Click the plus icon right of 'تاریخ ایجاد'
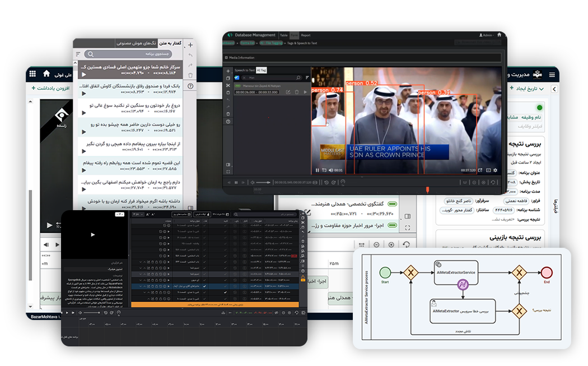588x366 pixels. coord(512,88)
